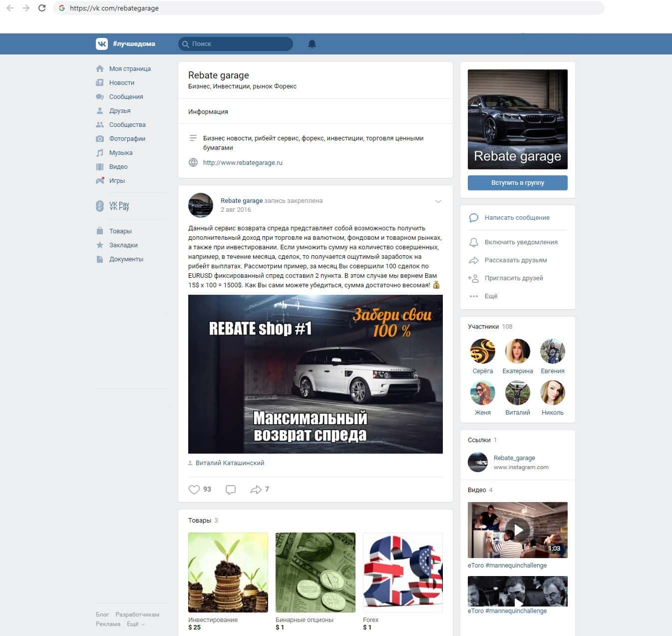This screenshot has height=636, width=672.
Task: Open member Николь's avatar
Action: pos(553,393)
